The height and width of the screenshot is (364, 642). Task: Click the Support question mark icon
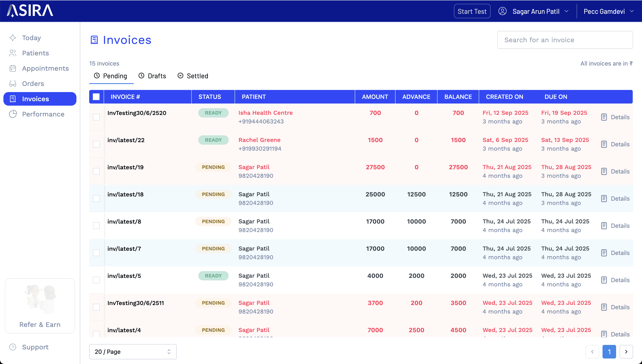point(13,347)
